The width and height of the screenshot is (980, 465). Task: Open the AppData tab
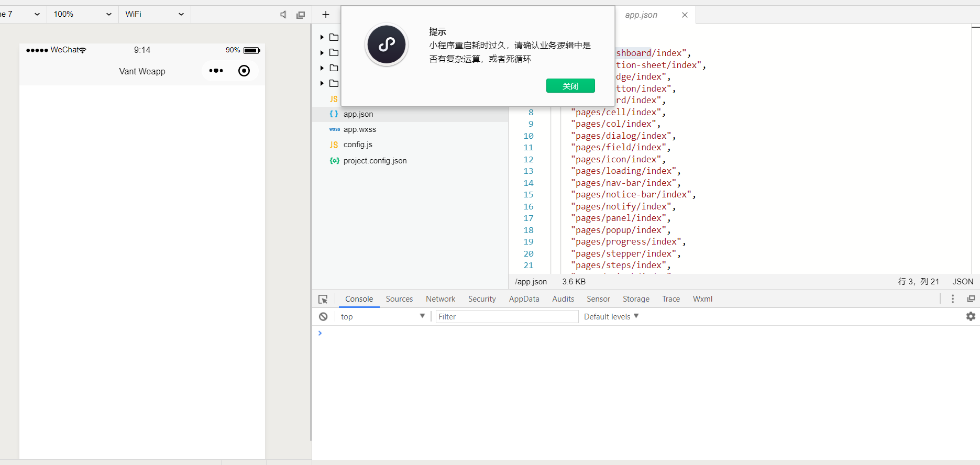(x=524, y=299)
